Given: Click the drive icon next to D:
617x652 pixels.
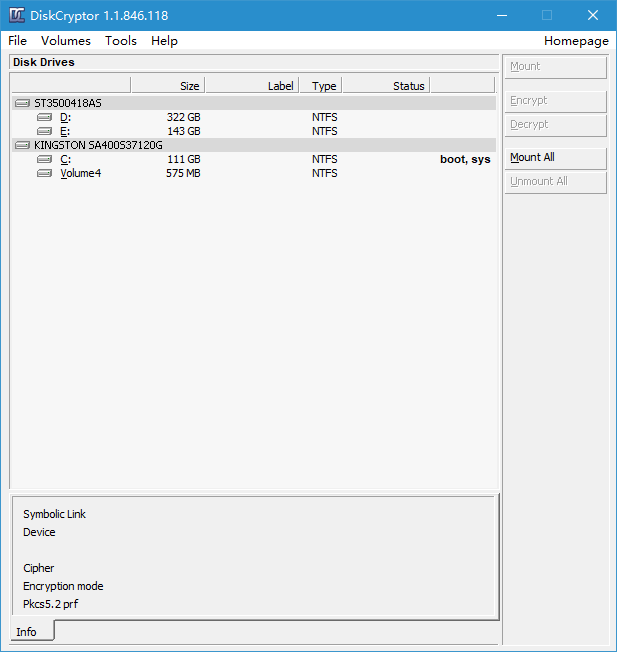Looking at the screenshot, I should coord(44,117).
